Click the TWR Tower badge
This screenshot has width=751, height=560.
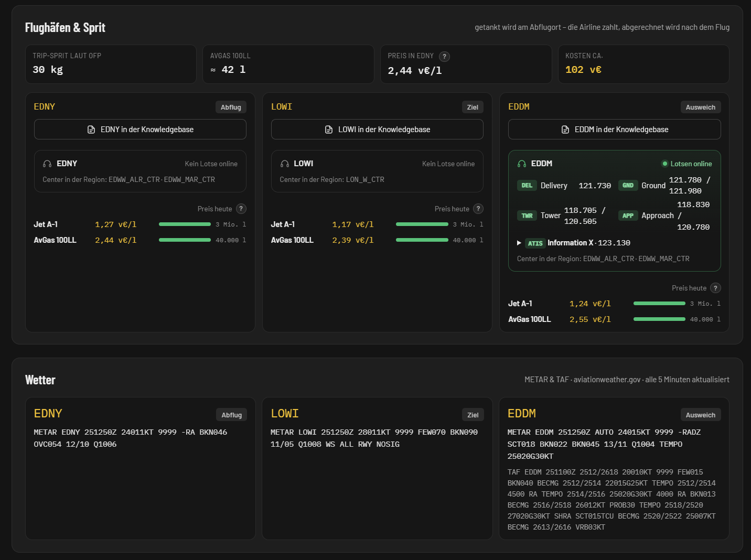[527, 216]
